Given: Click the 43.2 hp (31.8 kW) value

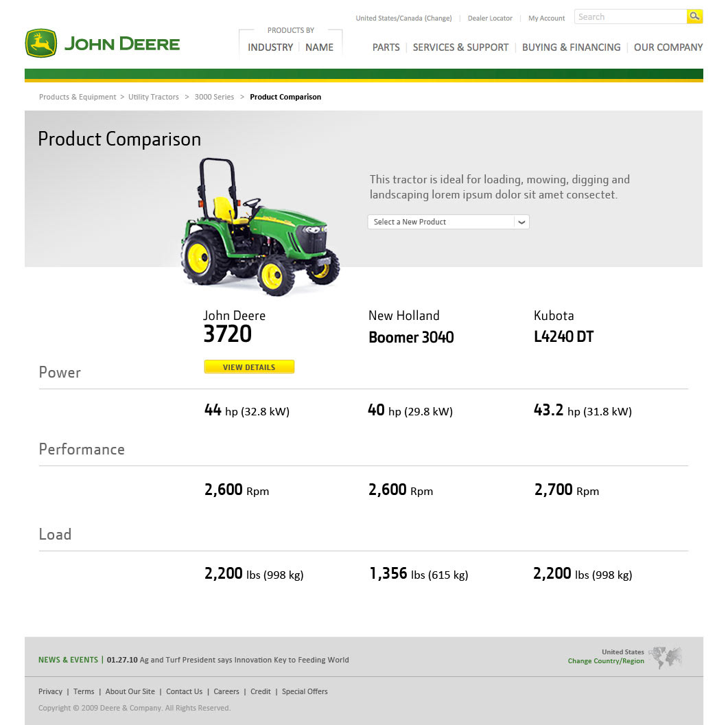Looking at the screenshot, I should pos(583,411).
